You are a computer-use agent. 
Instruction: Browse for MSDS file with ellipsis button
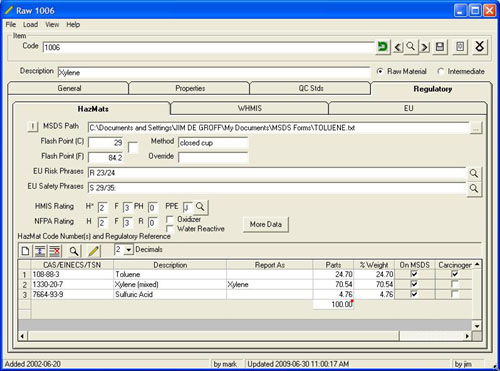tap(476, 128)
